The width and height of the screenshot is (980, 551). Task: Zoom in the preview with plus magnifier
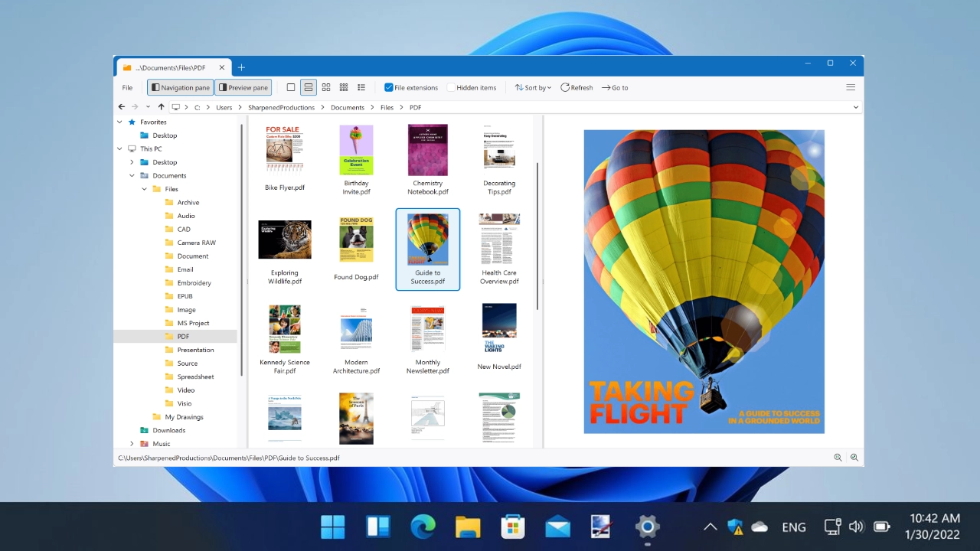[x=854, y=458]
